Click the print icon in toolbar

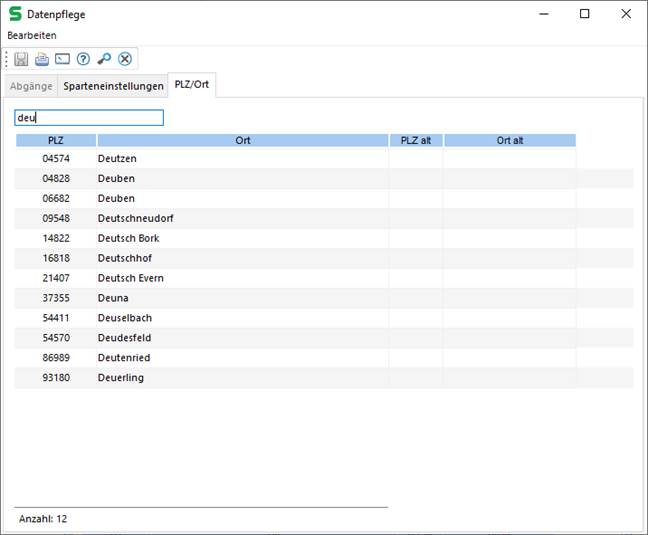42,59
